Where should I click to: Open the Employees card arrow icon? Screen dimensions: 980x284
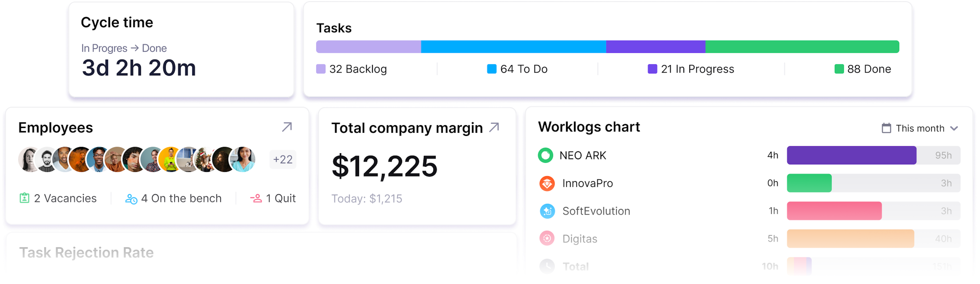pyautogui.click(x=287, y=127)
